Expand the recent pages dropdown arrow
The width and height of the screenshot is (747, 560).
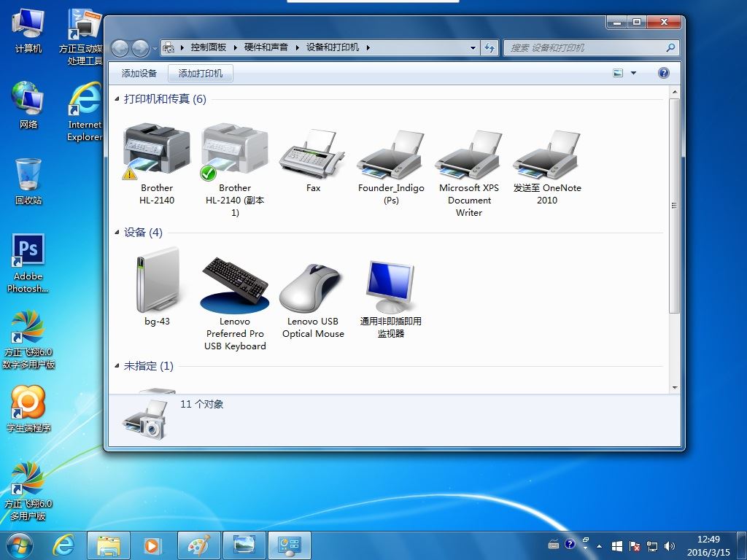[x=155, y=48]
